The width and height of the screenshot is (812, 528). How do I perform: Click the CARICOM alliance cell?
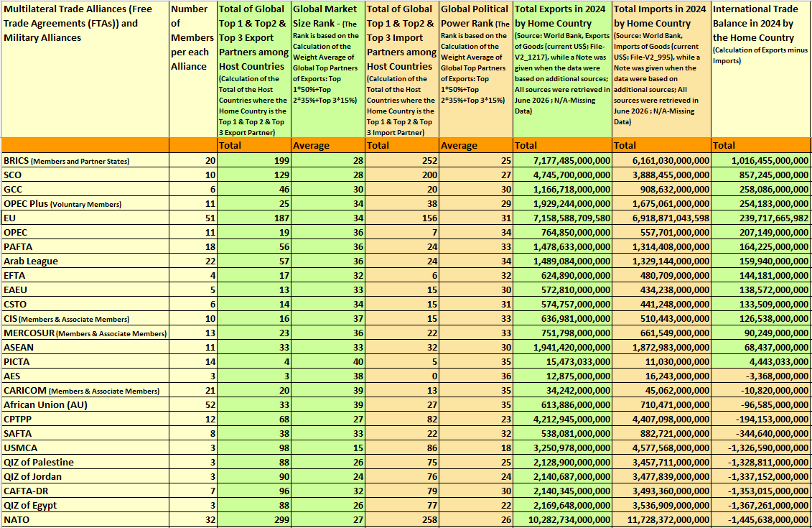coord(85,390)
